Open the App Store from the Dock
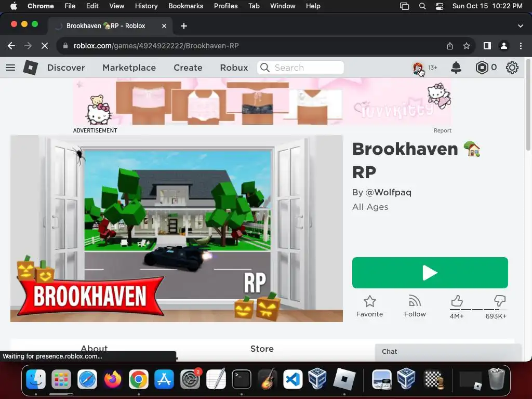Screen dimensions: 532x399 164,379
